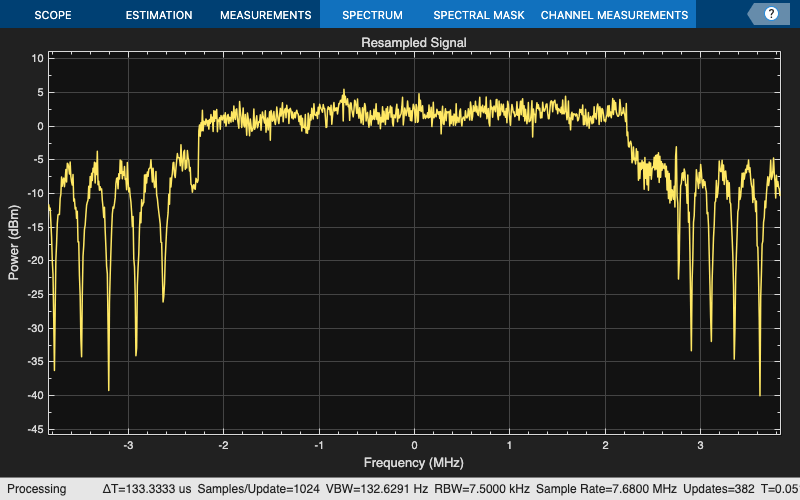The image size is (800, 500).
Task: Open the Measurements tab
Action: (265, 15)
